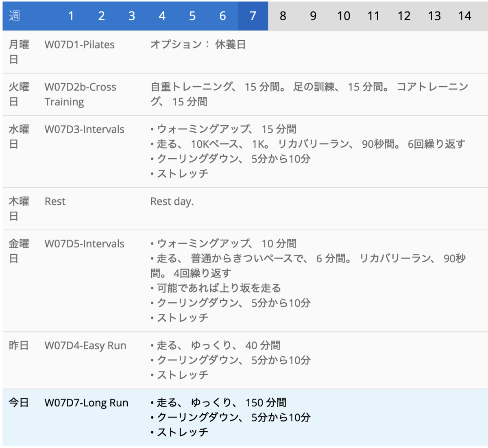Select week 6 tab
Image resolution: width=488 pixels, height=448 pixels.
(x=222, y=16)
